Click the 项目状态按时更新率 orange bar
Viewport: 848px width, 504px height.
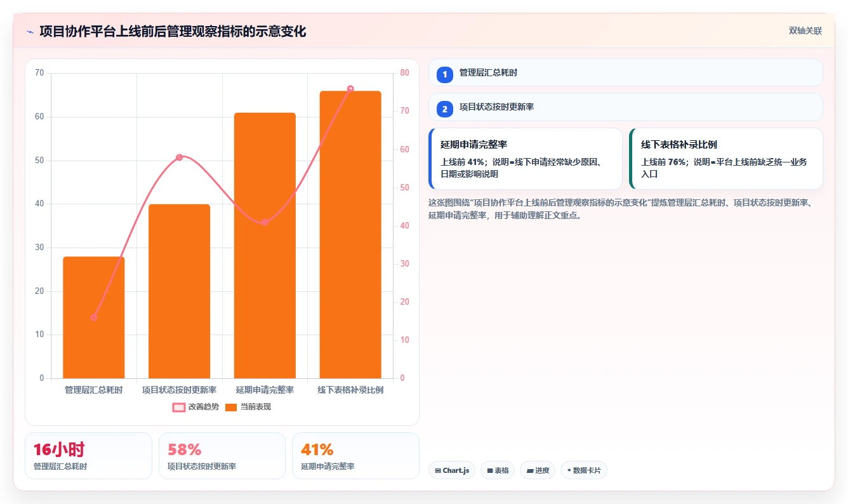[179, 291]
